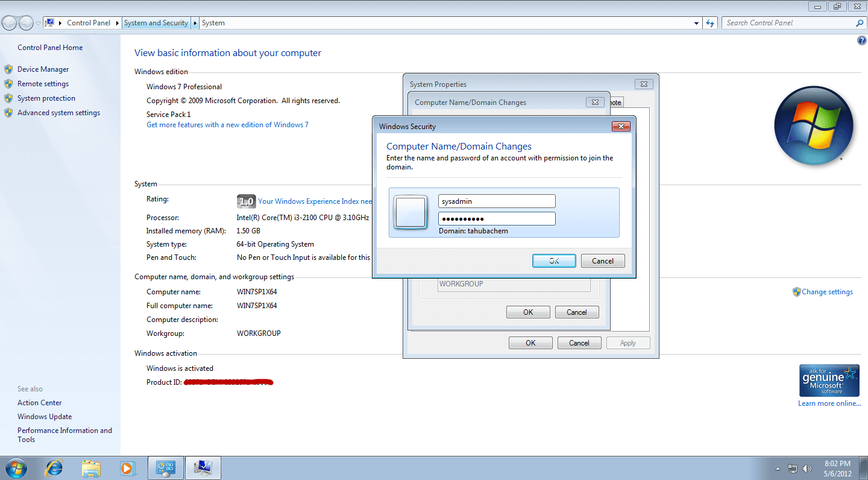Open Windows Explorer folder from taskbar
Screen dimensions: 868x480
[x=91, y=468]
